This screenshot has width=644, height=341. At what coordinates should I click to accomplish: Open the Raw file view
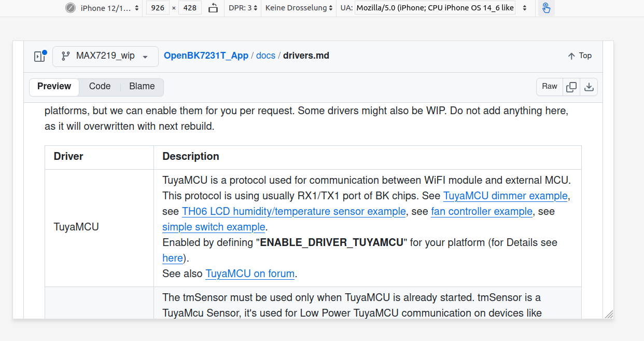[x=550, y=87]
